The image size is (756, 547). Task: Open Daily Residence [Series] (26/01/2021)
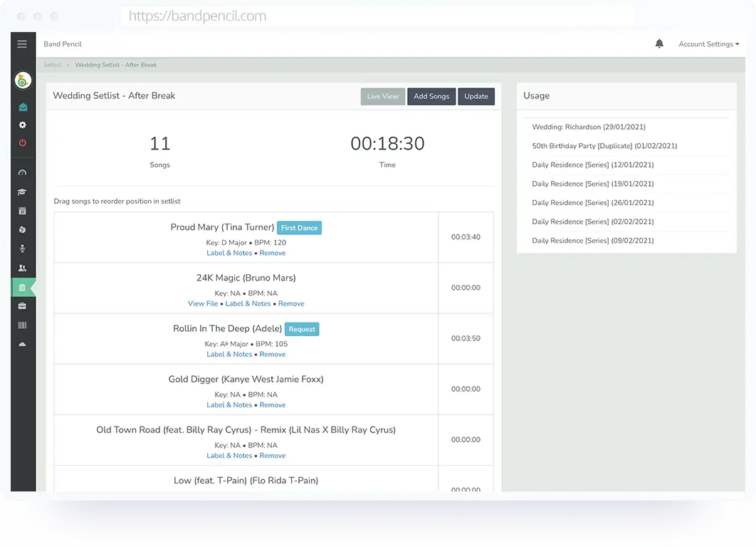click(593, 202)
